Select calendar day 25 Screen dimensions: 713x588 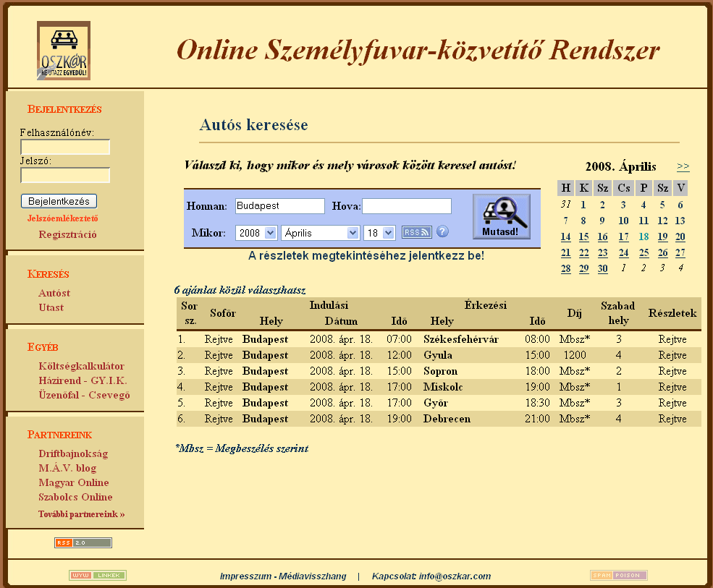click(644, 252)
